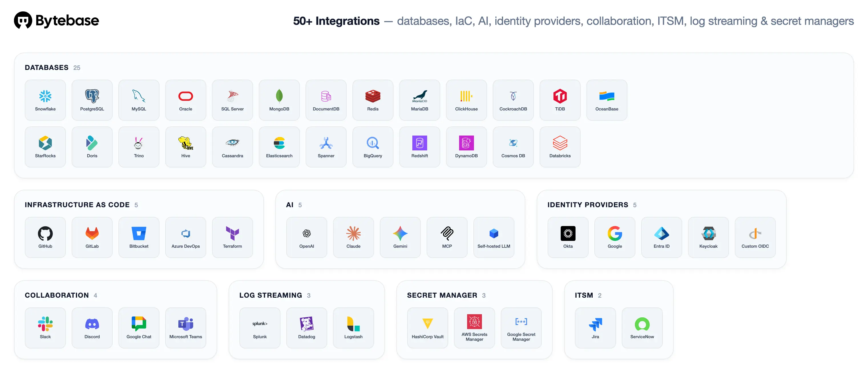The width and height of the screenshot is (868, 375).
Task: Click the MCP card
Action: (447, 237)
